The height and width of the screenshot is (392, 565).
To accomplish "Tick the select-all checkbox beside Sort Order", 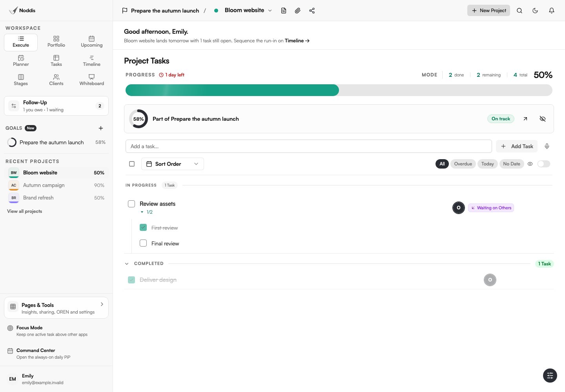I will click(x=132, y=164).
